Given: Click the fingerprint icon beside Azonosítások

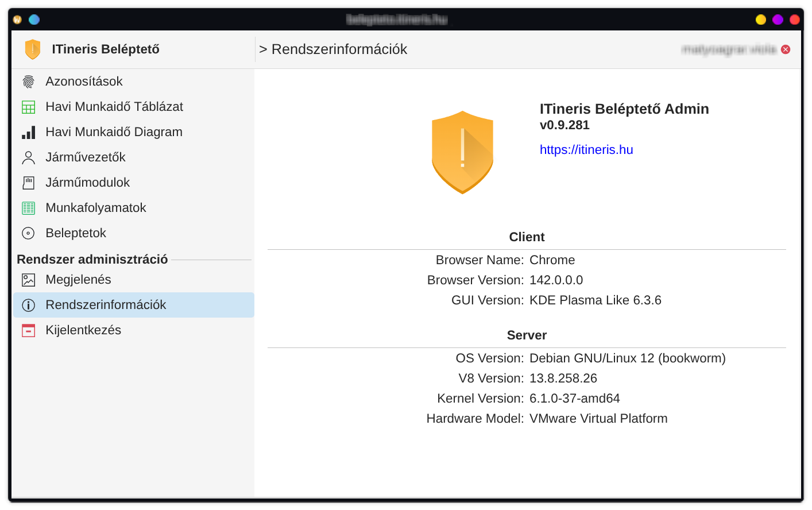Looking at the screenshot, I should 28,82.
